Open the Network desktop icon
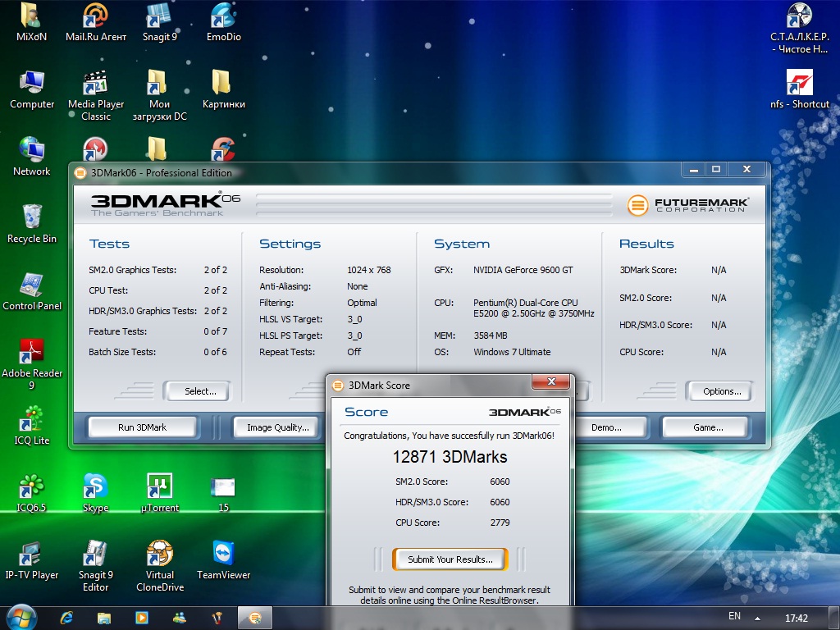 click(32, 157)
